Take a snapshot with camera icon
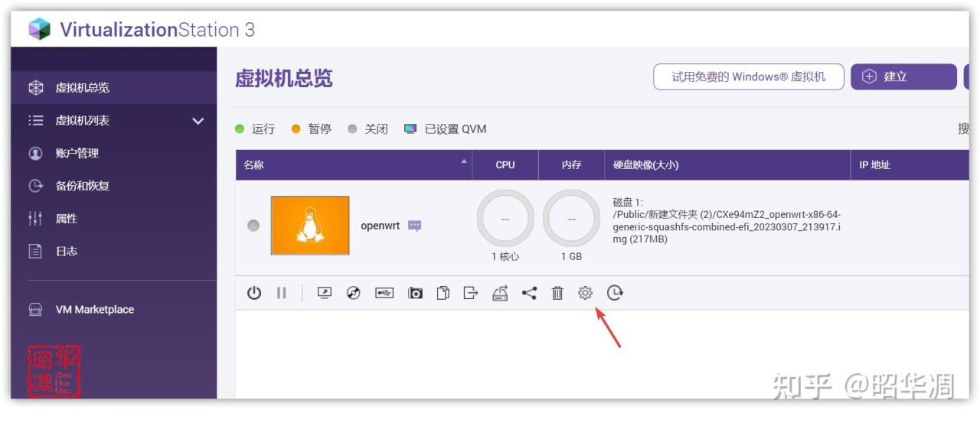Viewport: 980px width, 426px height. tap(415, 292)
